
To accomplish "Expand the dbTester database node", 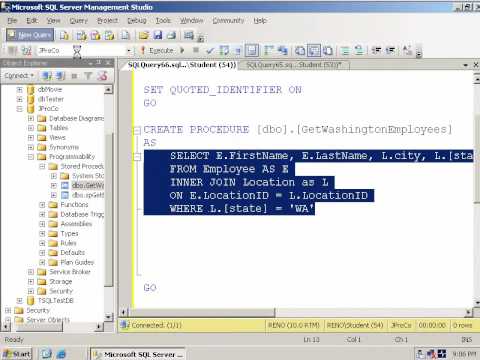I will 19,99.
